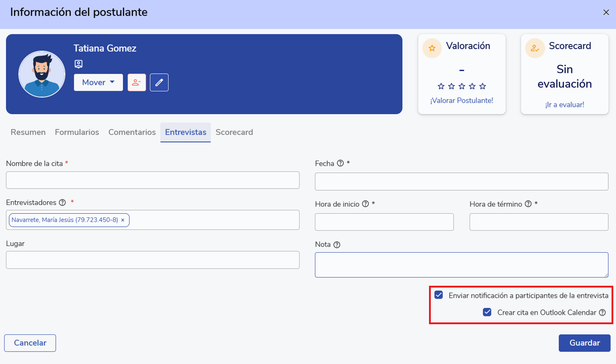Click the Nombre de la cita field
Viewport: 616px width, 364px height.
[x=153, y=180]
